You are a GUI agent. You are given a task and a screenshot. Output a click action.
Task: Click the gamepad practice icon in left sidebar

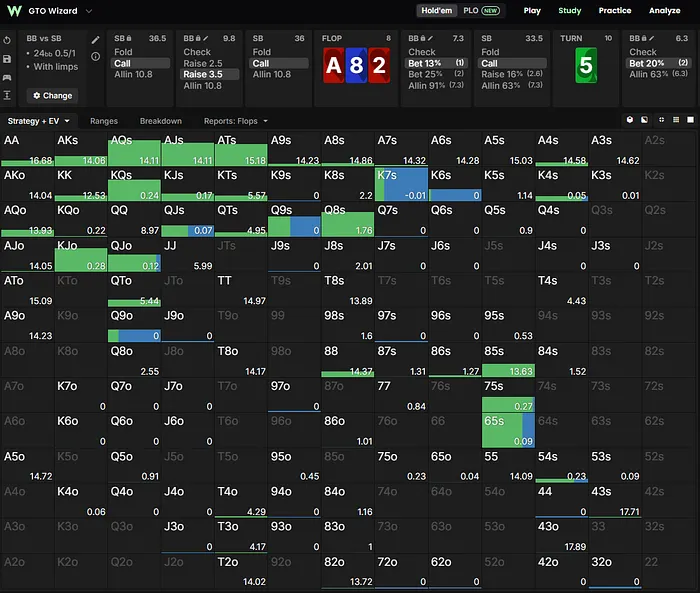click(x=7, y=77)
